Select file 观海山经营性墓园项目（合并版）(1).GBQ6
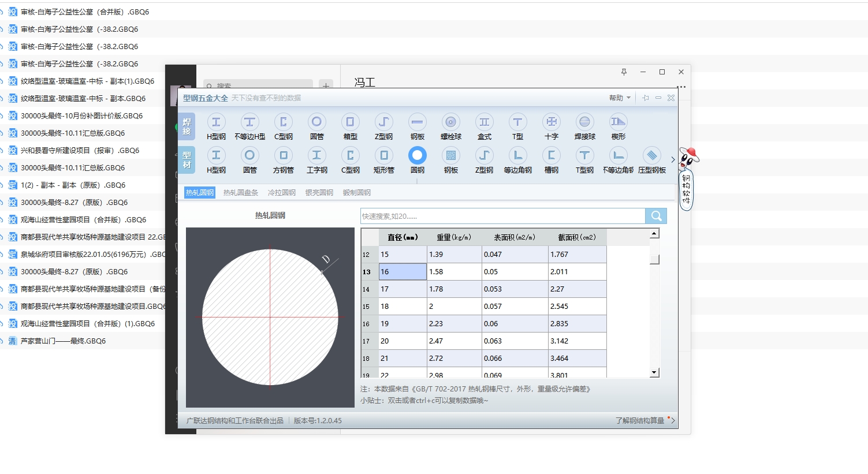This screenshot has height=474, width=868. 88,323
